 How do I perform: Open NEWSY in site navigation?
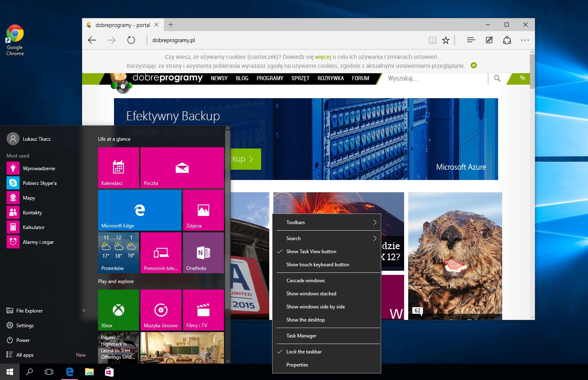point(219,78)
